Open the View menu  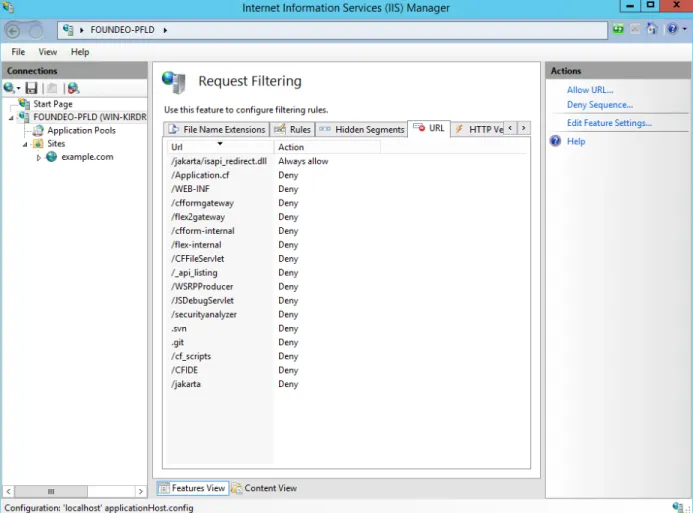coord(47,52)
